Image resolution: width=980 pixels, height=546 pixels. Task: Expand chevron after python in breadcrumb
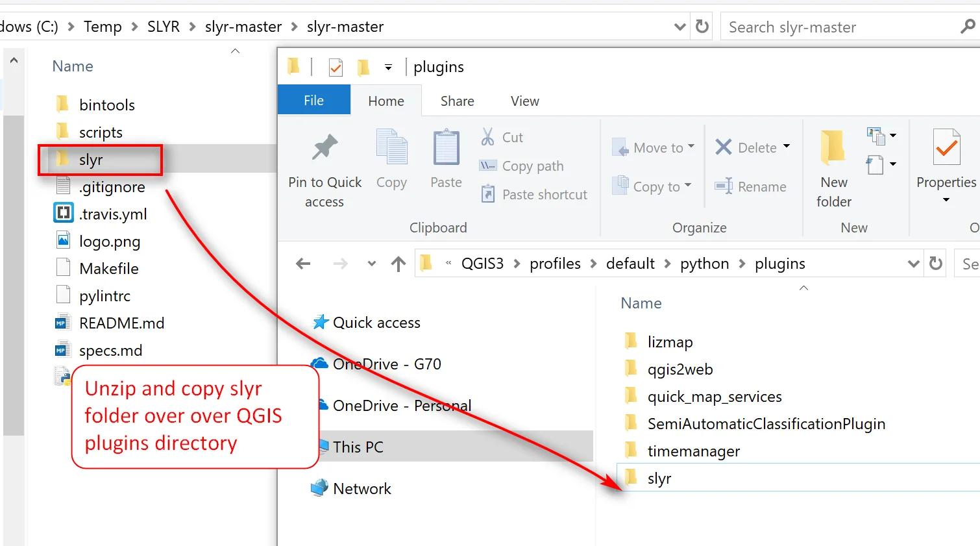coord(742,264)
